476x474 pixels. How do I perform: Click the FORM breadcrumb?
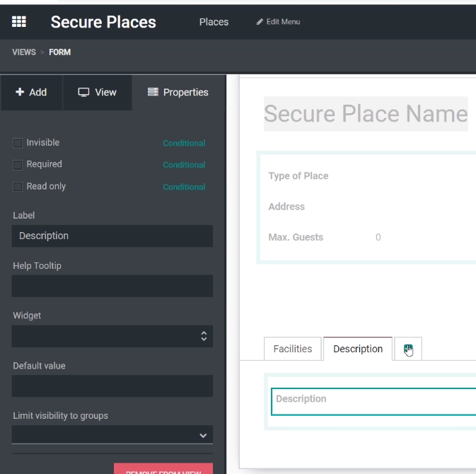(60, 52)
